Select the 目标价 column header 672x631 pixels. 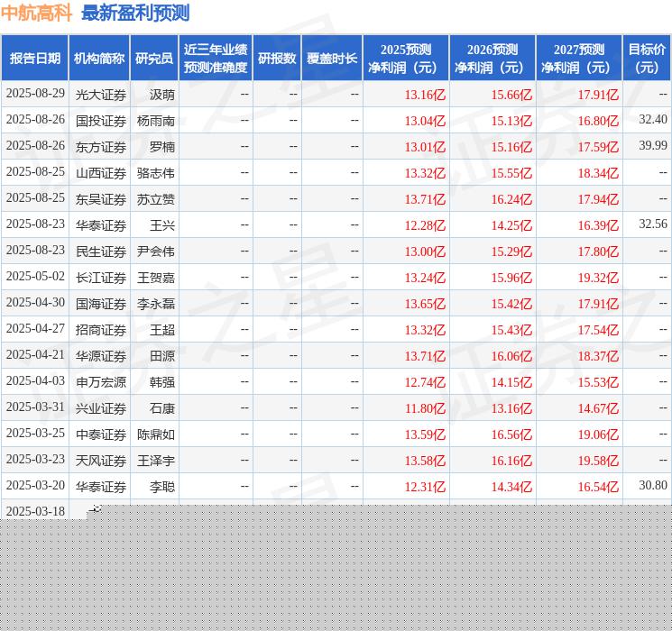pyautogui.click(x=647, y=59)
